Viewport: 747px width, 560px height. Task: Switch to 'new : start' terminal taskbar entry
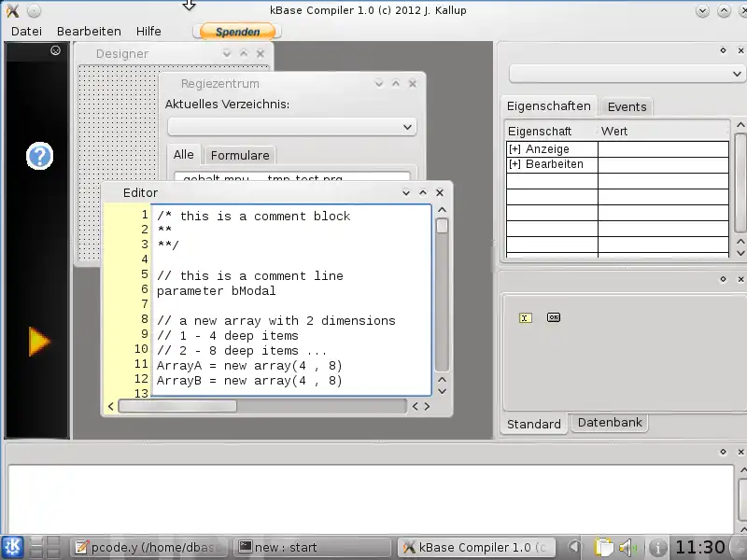[313, 547]
